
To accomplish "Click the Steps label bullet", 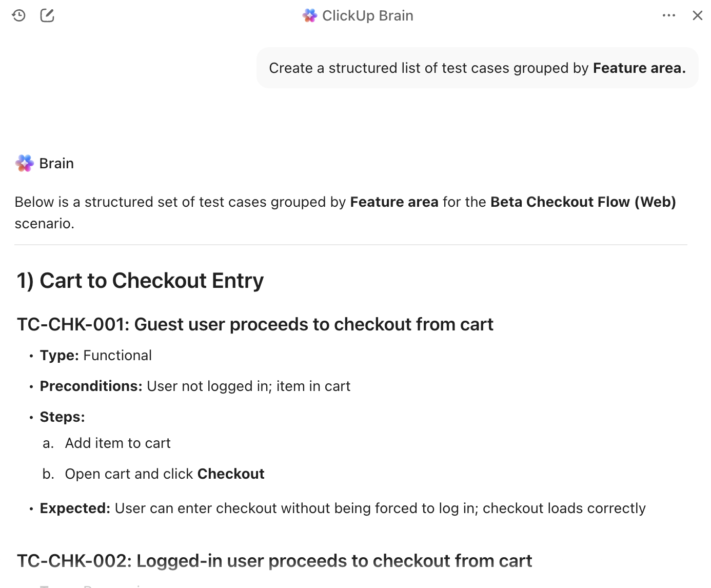I will tap(63, 417).
